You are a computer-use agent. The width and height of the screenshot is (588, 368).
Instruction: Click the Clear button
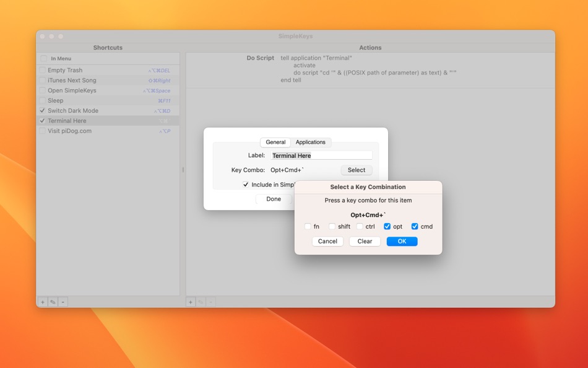pyautogui.click(x=365, y=242)
